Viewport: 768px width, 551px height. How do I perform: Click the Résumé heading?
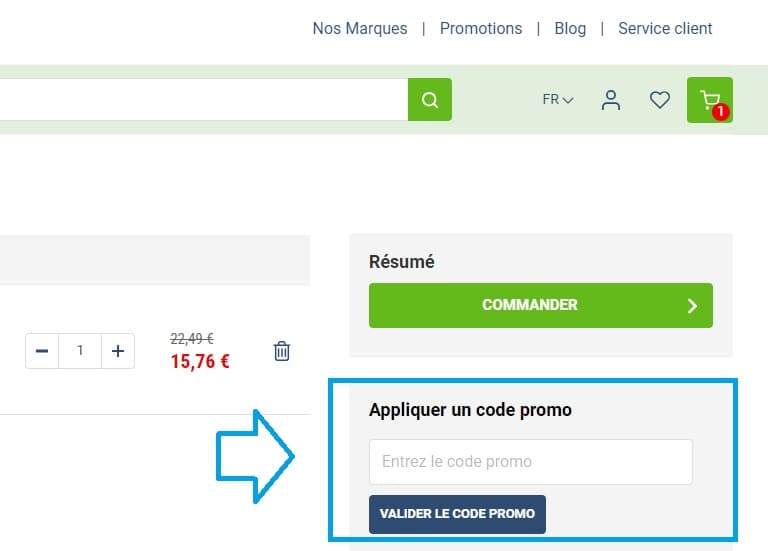click(402, 262)
